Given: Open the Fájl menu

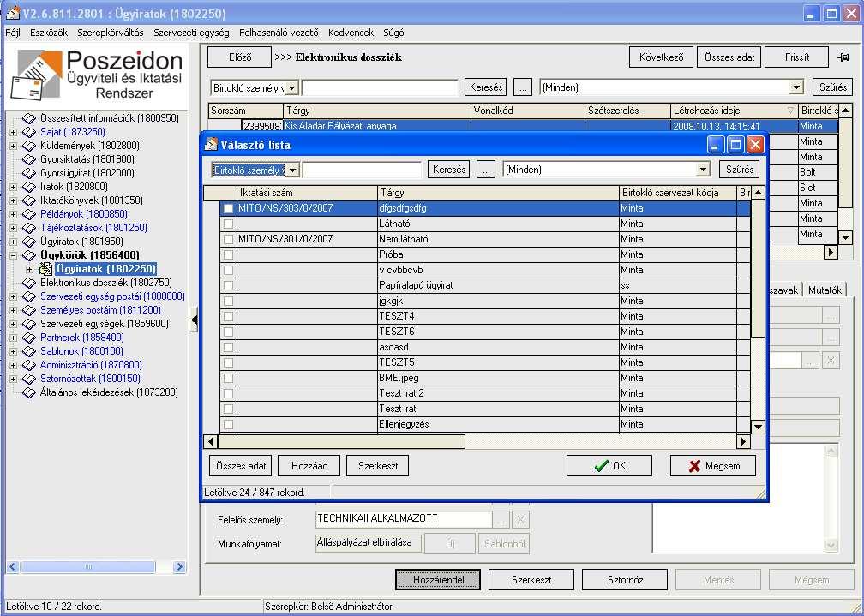Looking at the screenshot, I should click(x=13, y=33).
